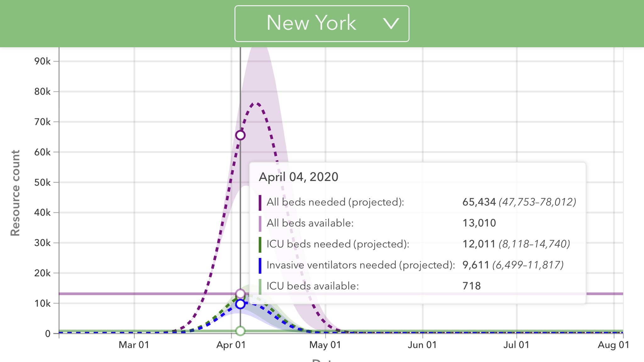Click the value 65,434

[x=479, y=202]
